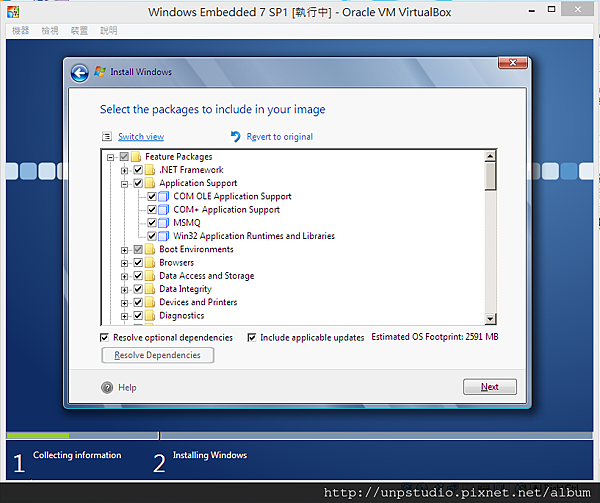Uncheck the Application Support checkbox
600x503 pixels.
(138, 183)
